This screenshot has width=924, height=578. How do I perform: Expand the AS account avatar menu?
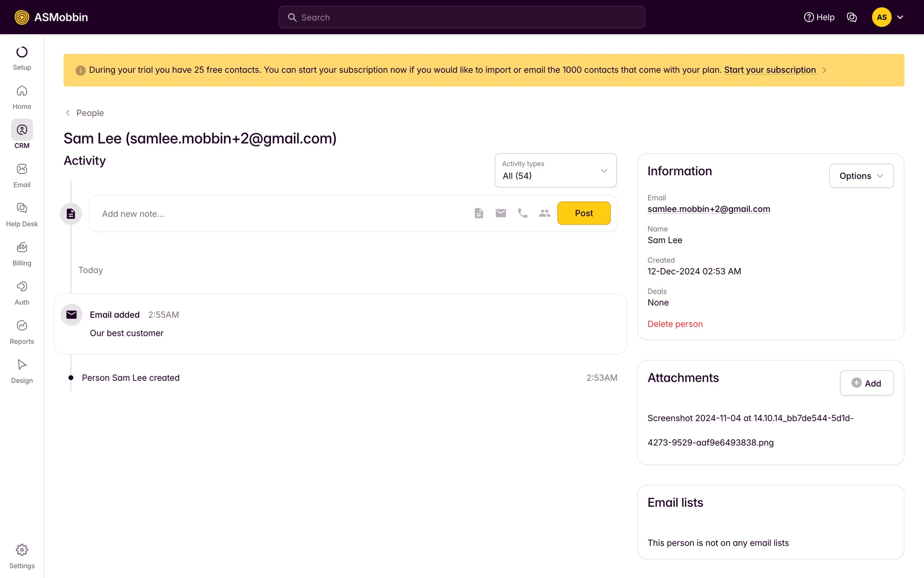pos(888,17)
